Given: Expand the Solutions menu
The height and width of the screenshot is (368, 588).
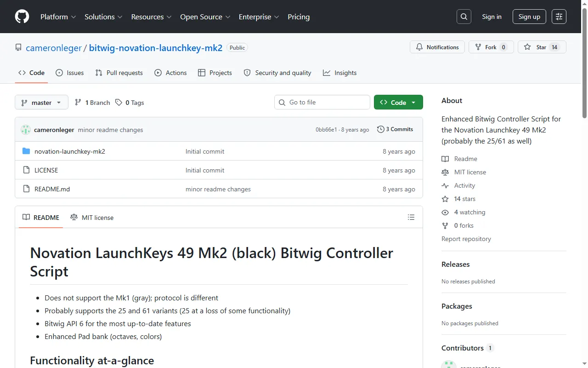Looking at the screenshot, I should point(103,17).
